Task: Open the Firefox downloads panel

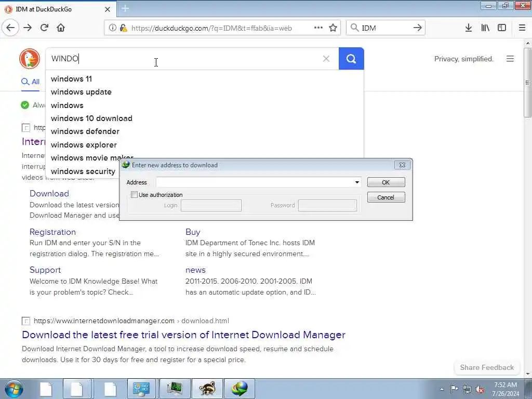Action: (x=469, y=28)
